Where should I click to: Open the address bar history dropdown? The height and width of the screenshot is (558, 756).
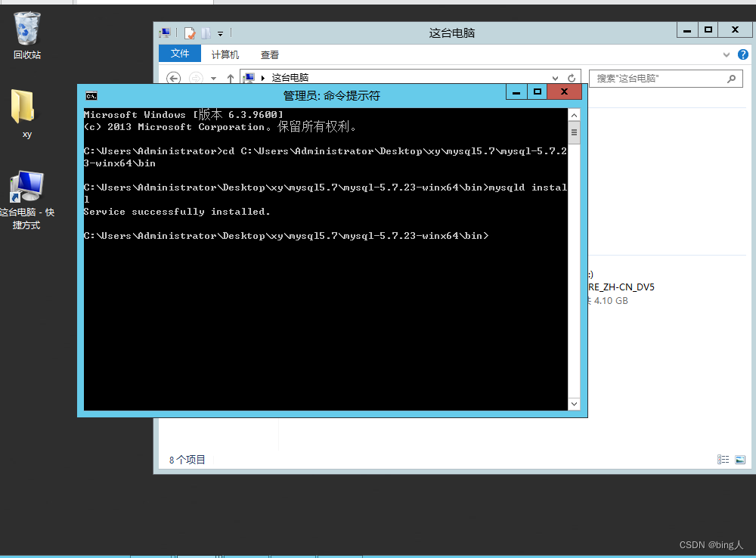556,78
